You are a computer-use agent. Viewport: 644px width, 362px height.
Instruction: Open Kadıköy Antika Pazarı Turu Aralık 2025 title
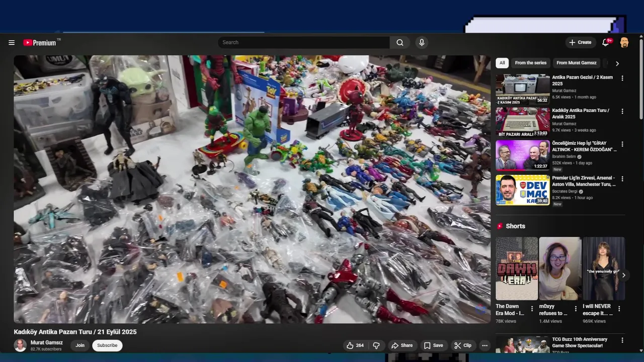click(581, 114)
